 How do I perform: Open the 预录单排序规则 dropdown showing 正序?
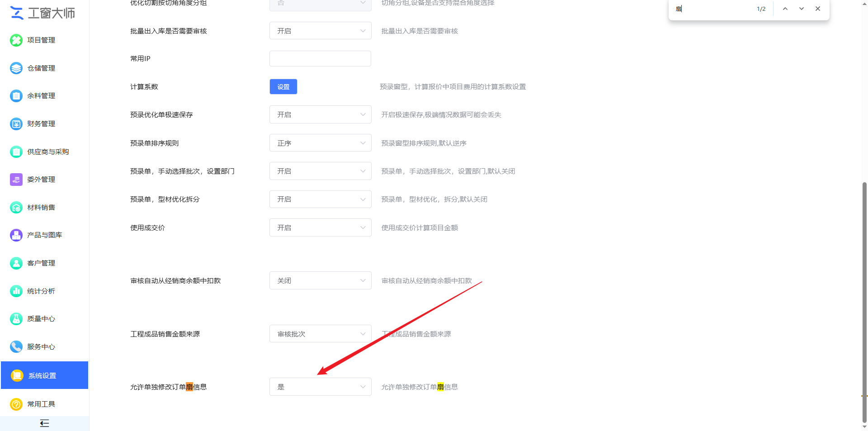coord(321,143)
